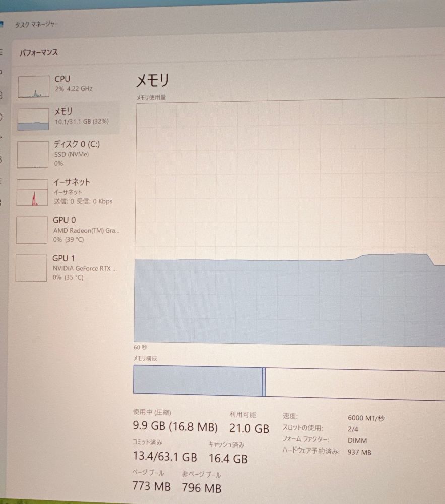Click the 0% (35 °C) GPU 1 text
This screenshot has height=504, width=445.
coord(68,277)
